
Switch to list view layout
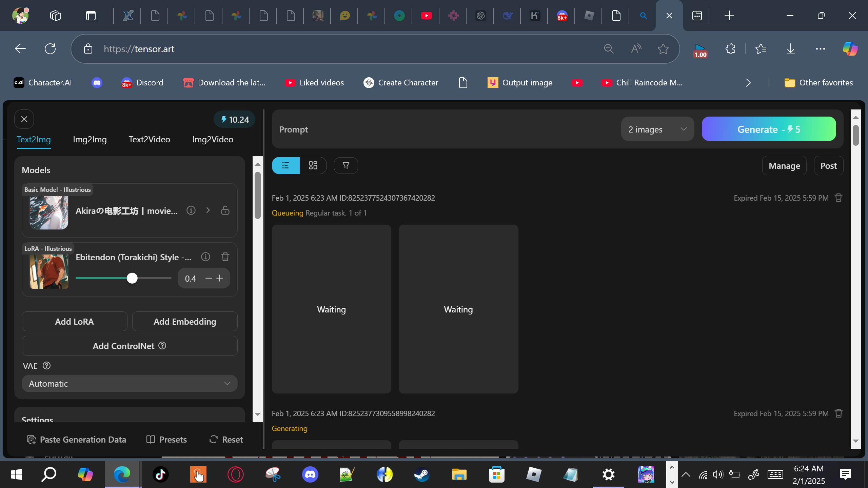coord(285,165)
